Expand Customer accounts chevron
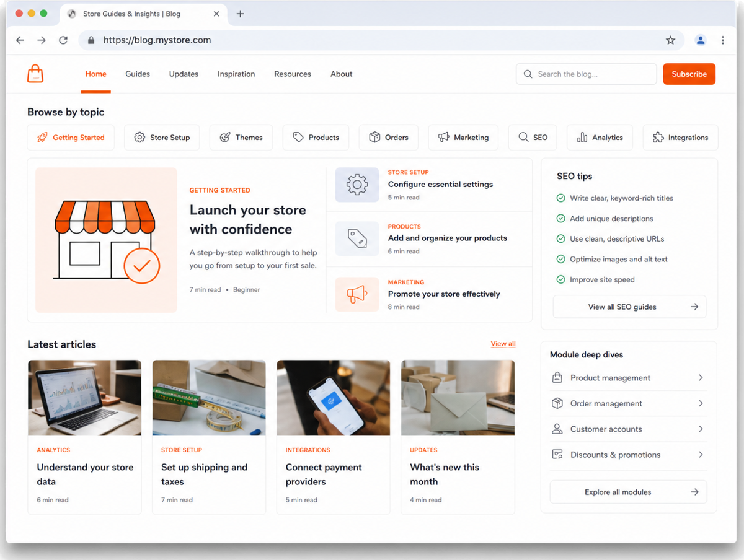Screen dimensions: 744x560 click(x=701, y=429)
